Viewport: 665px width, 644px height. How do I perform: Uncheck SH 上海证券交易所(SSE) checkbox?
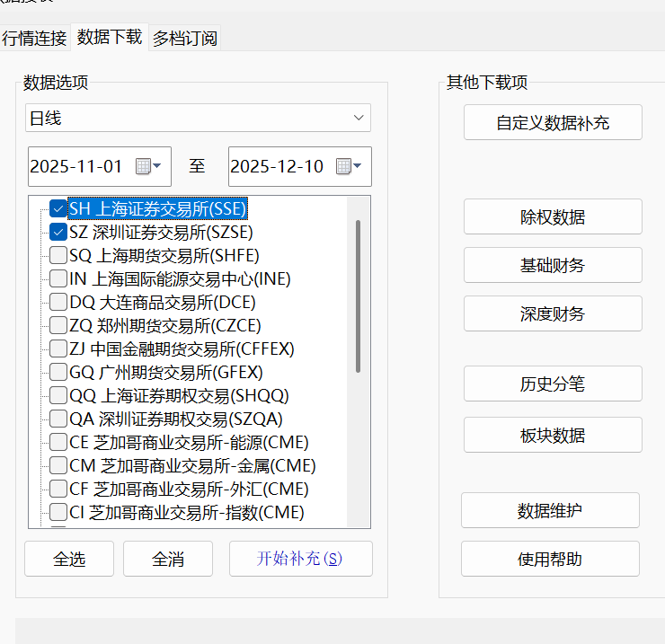click(x=58, y=208)
